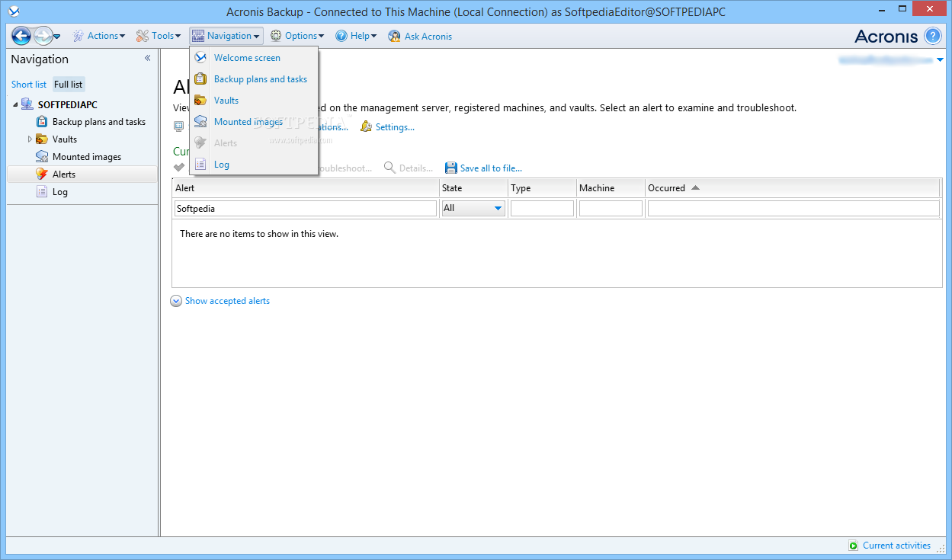Collapse the open Navigation menu
Image resolution: width=952 pixels, height=560 pixels.
(226, 36)
